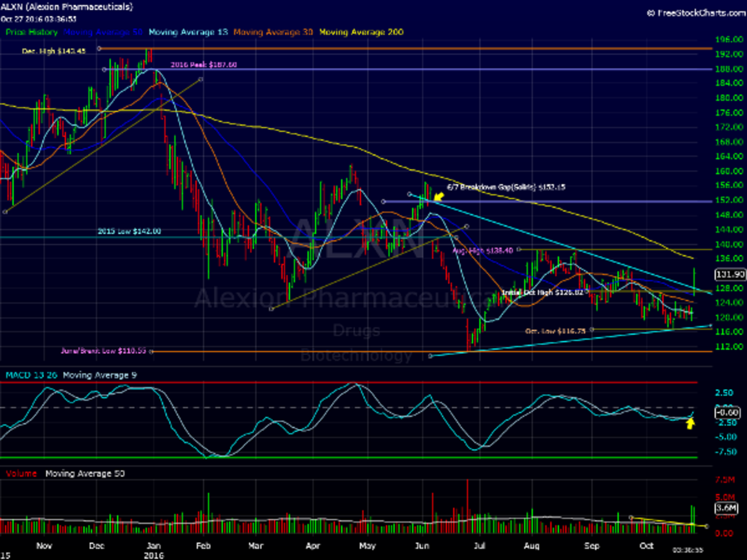Click the Aug label on date axis
The image size is (747, 560).
(530, 545)
